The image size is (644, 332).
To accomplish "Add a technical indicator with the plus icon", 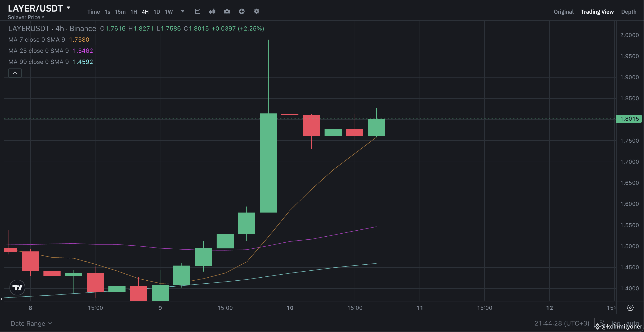I will click(x=242, y=12).
